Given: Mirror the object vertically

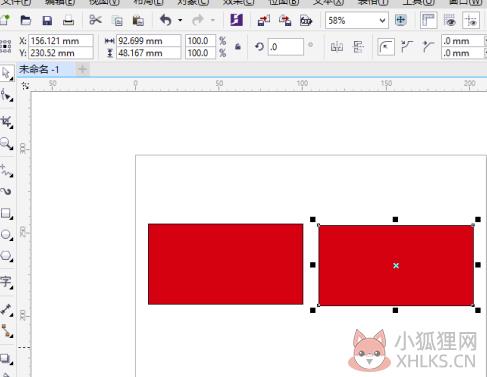Looking at the screenshot, I should [358, 47].
